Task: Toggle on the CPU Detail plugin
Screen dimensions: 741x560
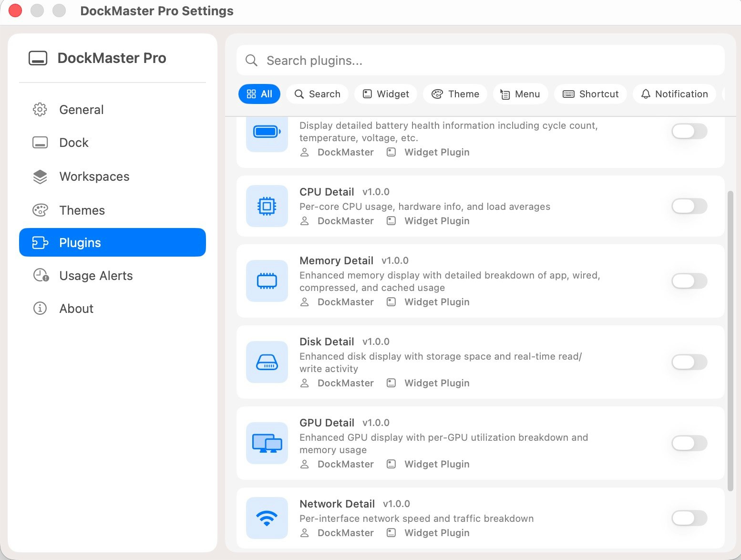Action: tap(689, 206)
